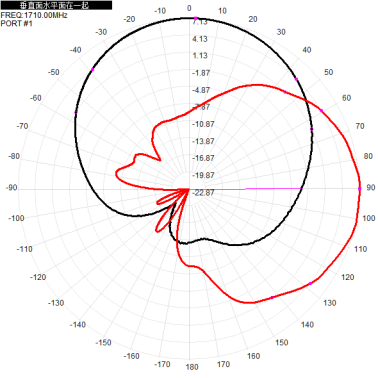Click the -10 degree angle label
The image size is (378, 378).
click(x=160, y=11)
